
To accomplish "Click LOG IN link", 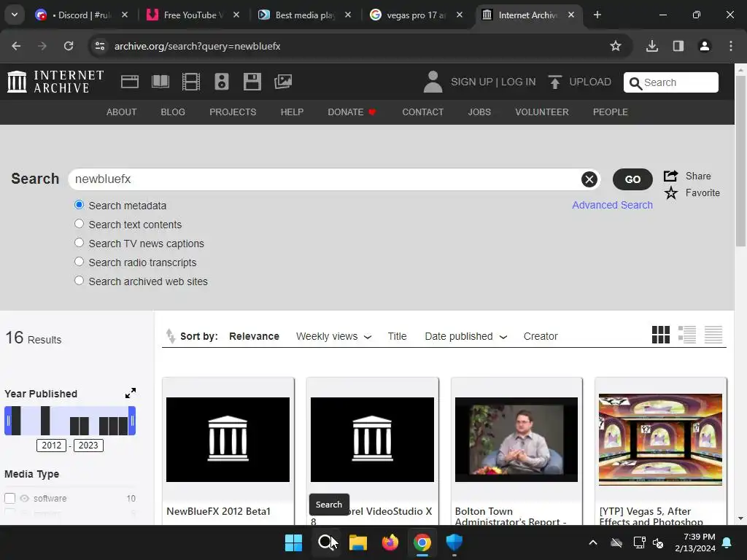I will pos(519,82).
